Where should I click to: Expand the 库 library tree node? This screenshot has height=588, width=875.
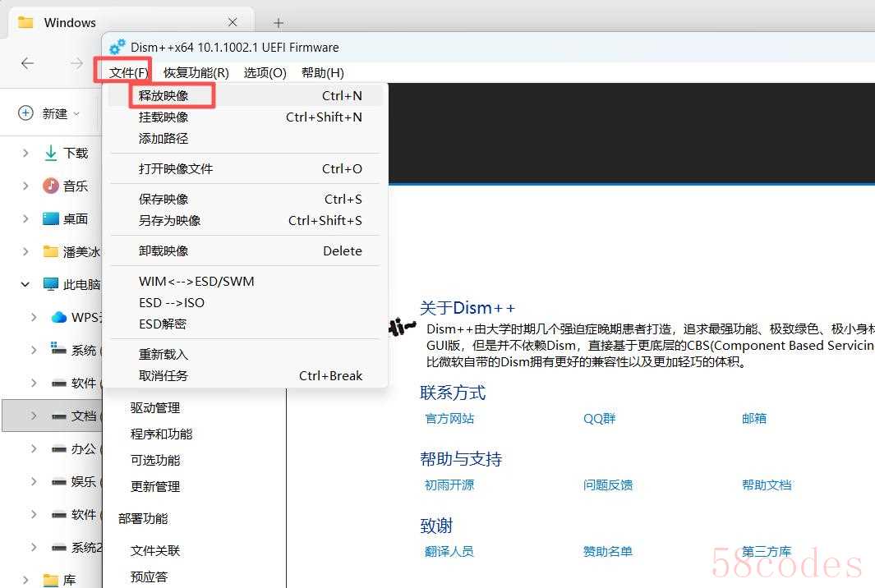[25, 580]
